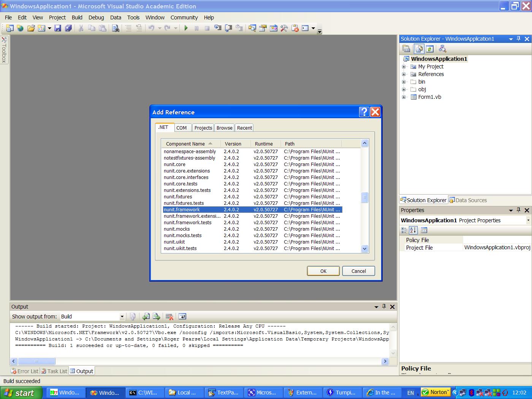Click the Step Into toolbar icon
This screenshot has width=532, height=399.
coord(218,28)
